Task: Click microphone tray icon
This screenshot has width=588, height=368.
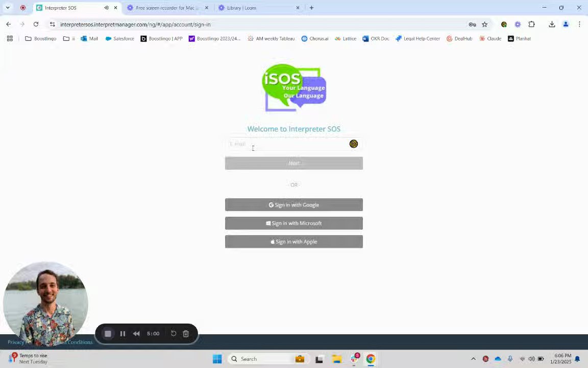Action: pos(510,359)
